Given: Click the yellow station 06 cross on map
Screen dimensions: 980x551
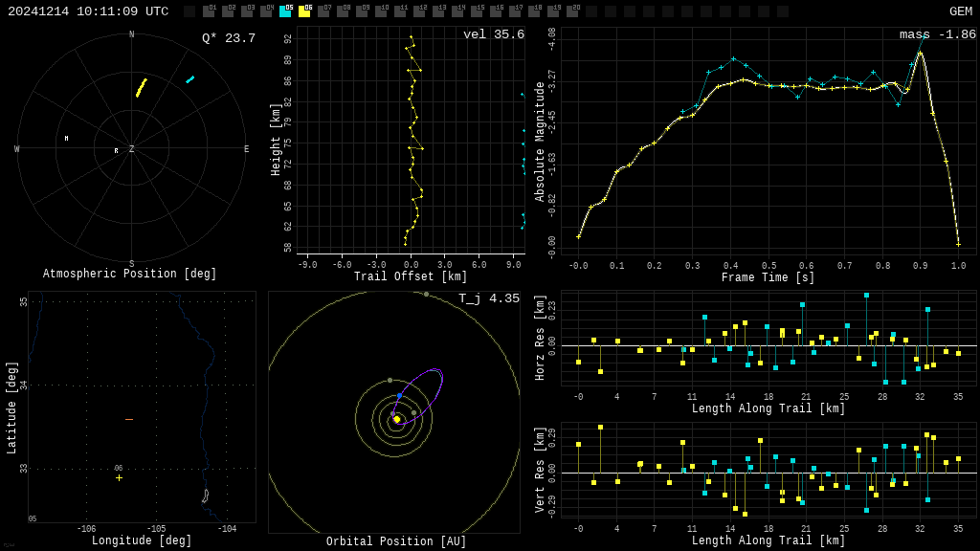Looking at the screenshot, I should click(x=119, y=477).
